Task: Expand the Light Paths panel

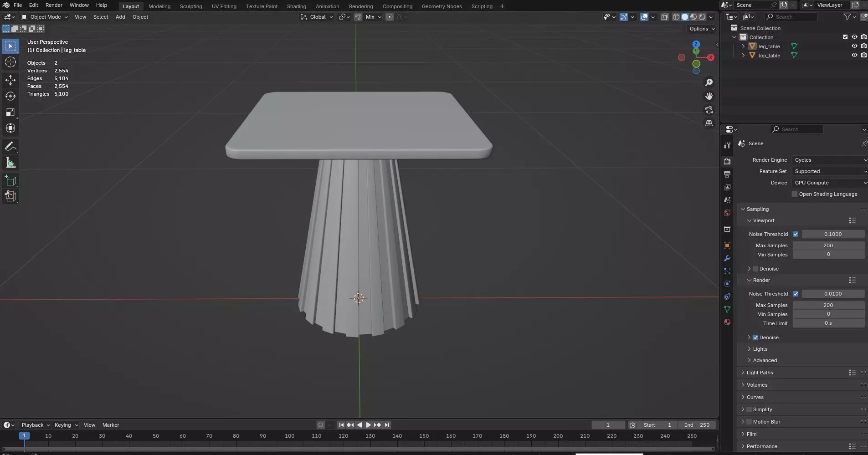Action: click(760, 373)
